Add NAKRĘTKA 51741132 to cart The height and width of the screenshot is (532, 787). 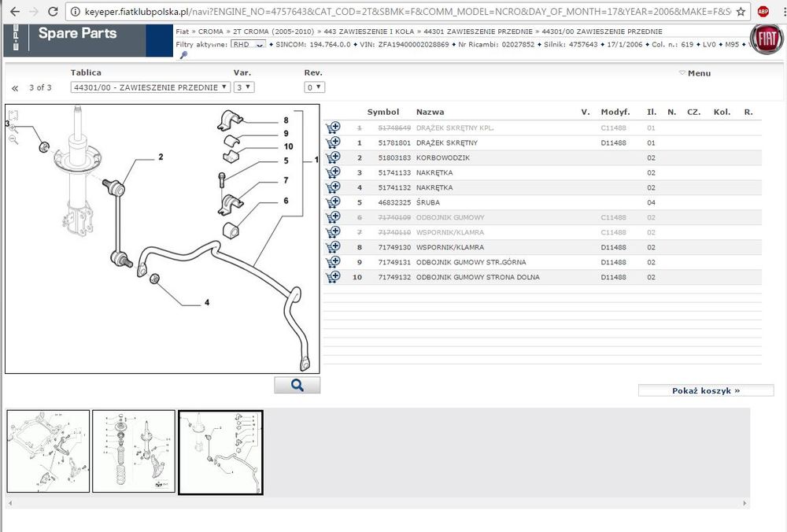click(x=333, y=187)
